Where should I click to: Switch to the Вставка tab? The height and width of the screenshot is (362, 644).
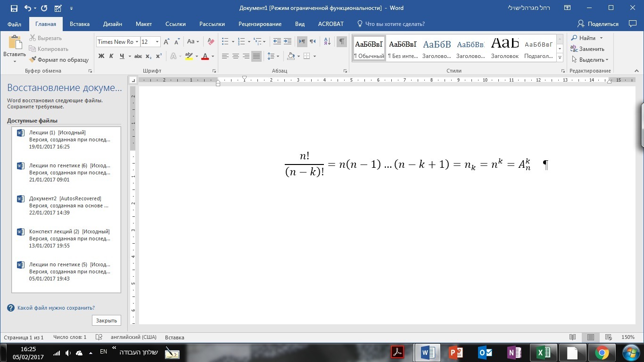coord(80,24)
